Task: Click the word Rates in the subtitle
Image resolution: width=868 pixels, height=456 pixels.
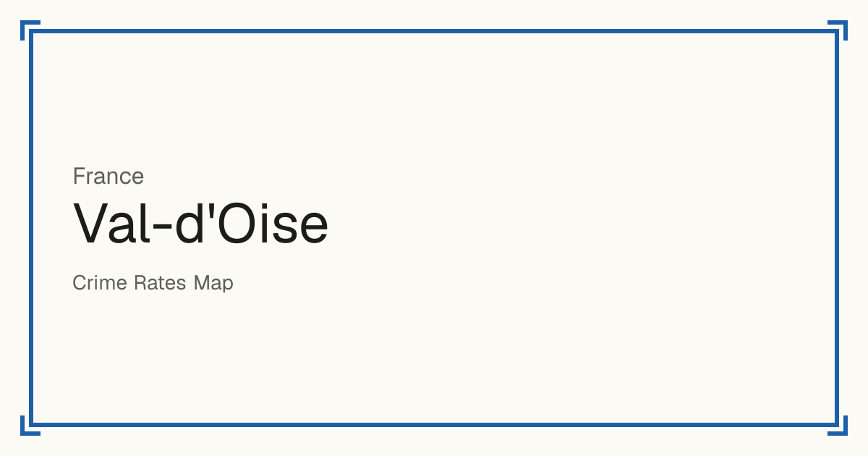Action: tap(160, 283)
